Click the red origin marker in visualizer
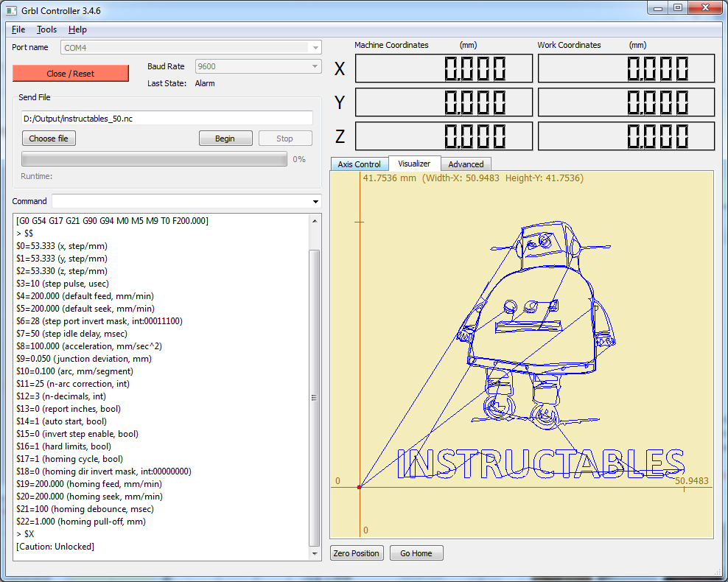The height and width of the screenshot is (582, 728). pyautogui.click(x=360, y=487)
